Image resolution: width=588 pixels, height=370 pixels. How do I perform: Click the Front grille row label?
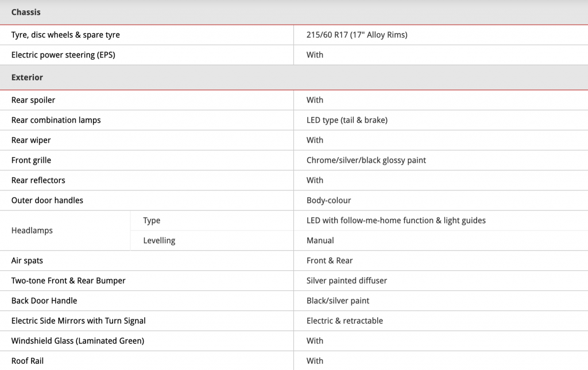click(x=31, y=160)
